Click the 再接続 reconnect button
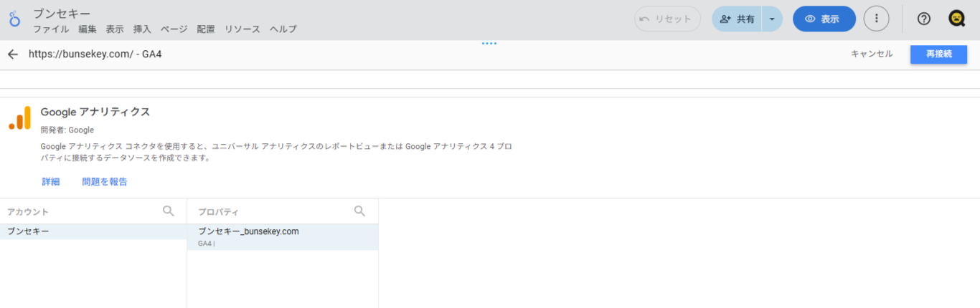The height and width of the screenshot is (308, 980). [x=938, y=54]
